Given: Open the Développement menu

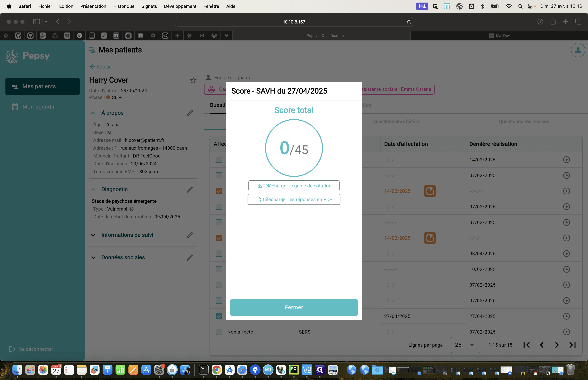Looking at the screenshot, I should coord(180,6).
